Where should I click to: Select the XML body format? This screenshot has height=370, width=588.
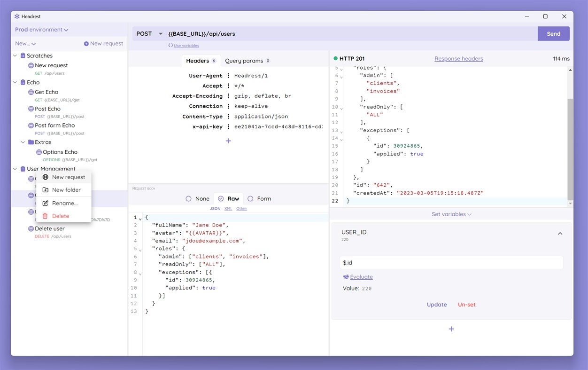click(228, 209)
